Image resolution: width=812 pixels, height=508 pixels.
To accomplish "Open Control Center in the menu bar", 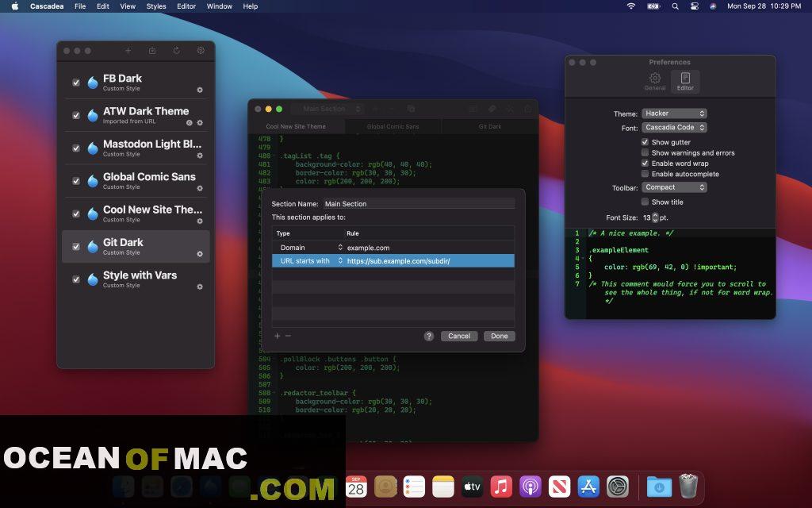I will click(695, 6).
